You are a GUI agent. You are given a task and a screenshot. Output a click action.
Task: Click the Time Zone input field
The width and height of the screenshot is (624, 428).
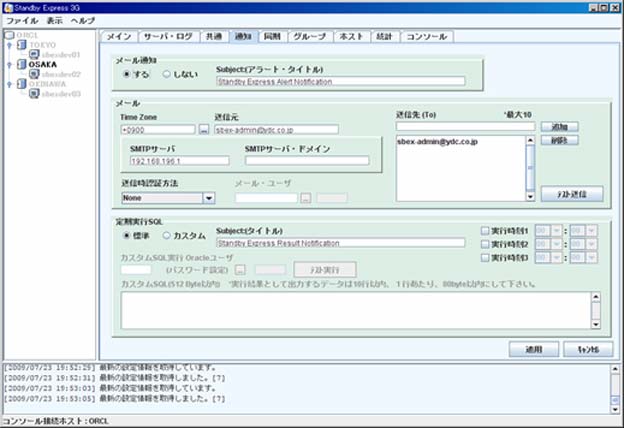pos(158,129)
